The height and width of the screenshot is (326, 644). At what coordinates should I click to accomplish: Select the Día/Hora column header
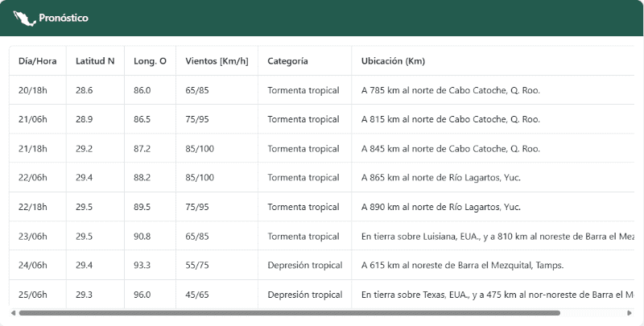tap(37, 60)
